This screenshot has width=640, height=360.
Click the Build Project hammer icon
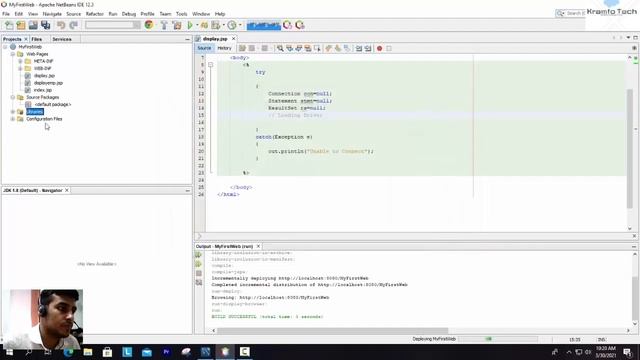point(164,25)
